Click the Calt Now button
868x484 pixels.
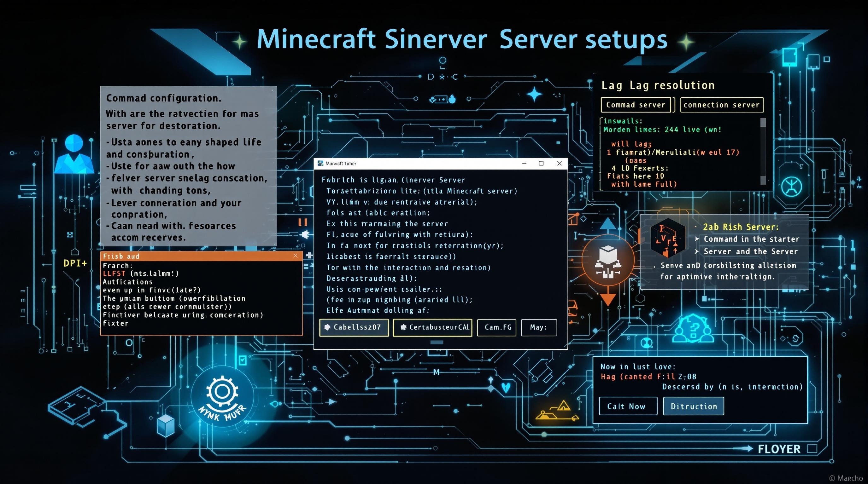click(x=628, y=406)
